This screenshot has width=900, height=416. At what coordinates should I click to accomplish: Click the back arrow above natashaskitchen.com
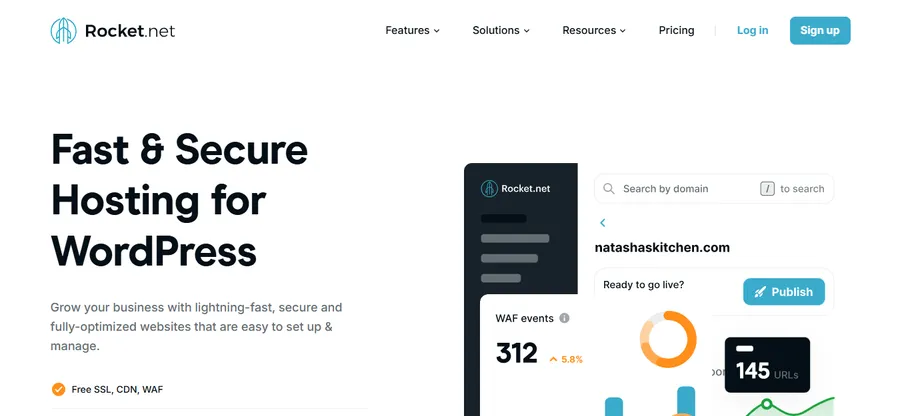coord(602,223)
